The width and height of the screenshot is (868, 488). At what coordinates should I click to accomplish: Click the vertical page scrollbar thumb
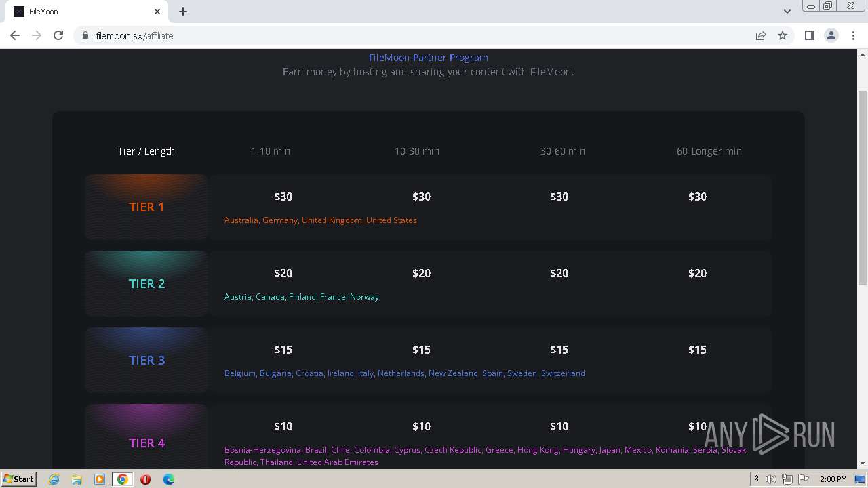coord(863,188)
